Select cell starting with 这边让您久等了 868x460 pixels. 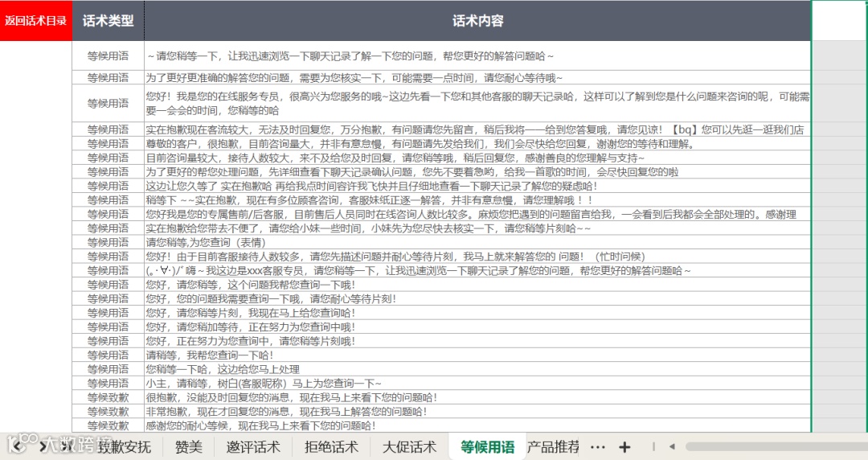[477, 187]
